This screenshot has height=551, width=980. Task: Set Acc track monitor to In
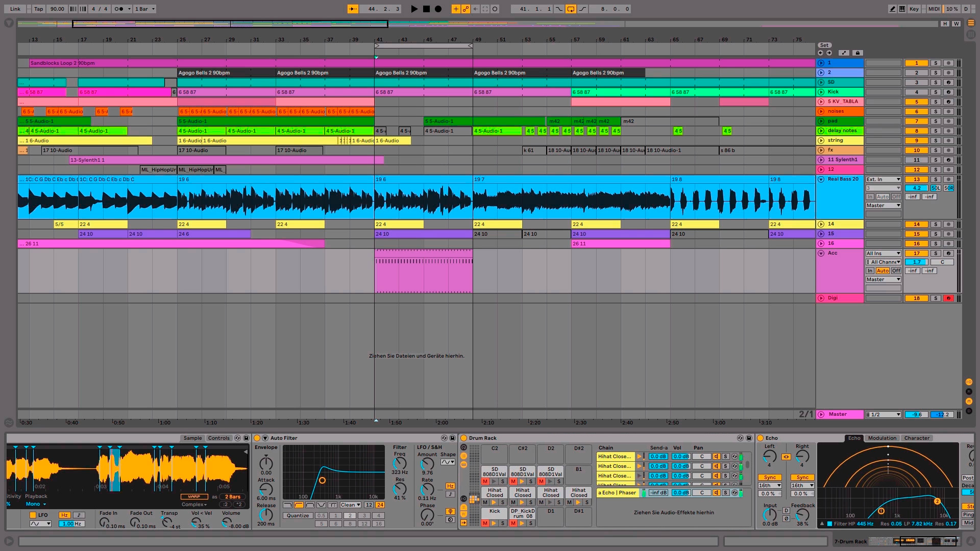click(x=870, y=270)
